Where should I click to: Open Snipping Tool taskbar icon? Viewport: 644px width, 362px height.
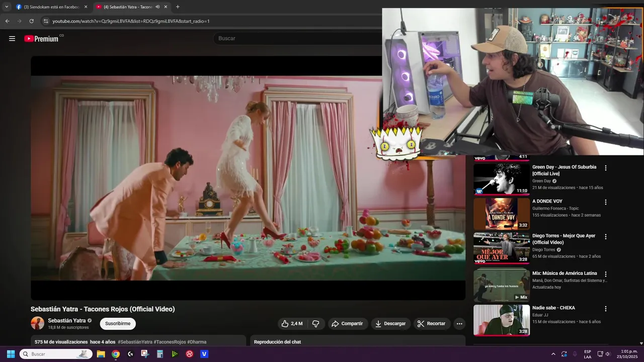[x=145, y=354]
